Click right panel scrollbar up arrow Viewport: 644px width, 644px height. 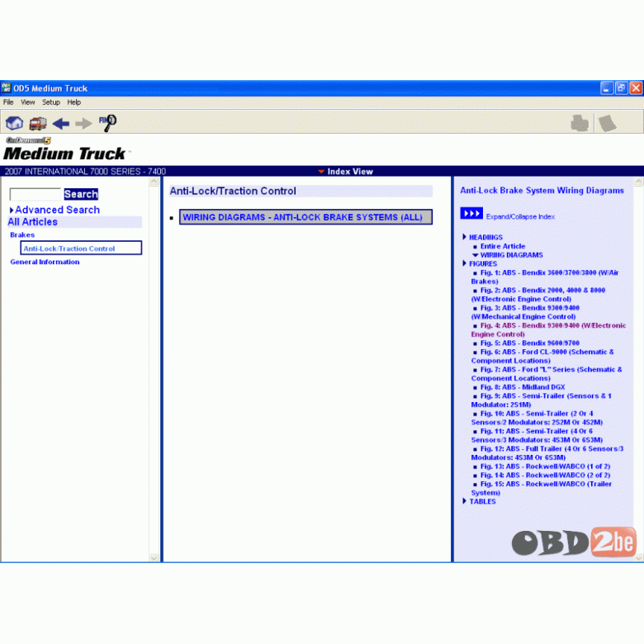639,181
